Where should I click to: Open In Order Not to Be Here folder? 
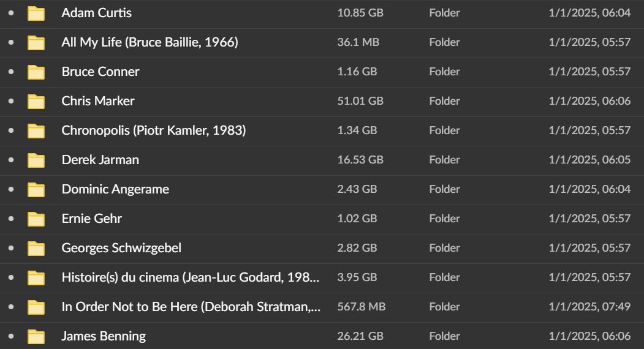[191, 307]
